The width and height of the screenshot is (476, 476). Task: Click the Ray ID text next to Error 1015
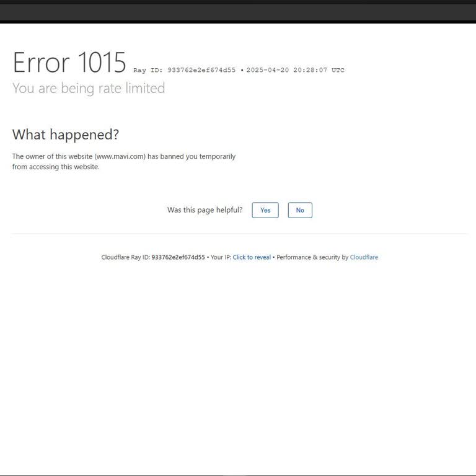[x=184, y=70]
